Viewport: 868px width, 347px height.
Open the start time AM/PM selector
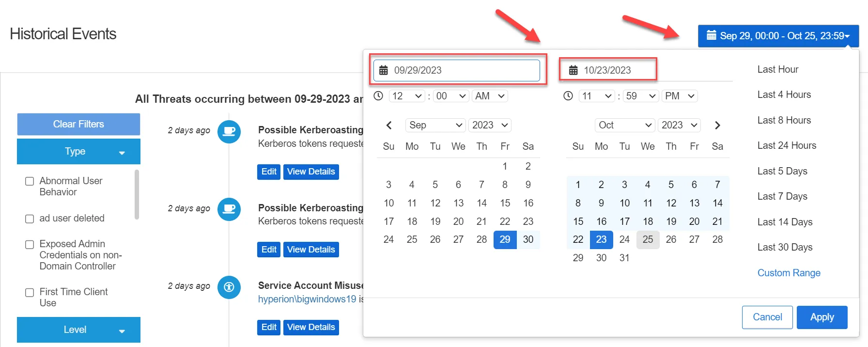click(490, 96)
